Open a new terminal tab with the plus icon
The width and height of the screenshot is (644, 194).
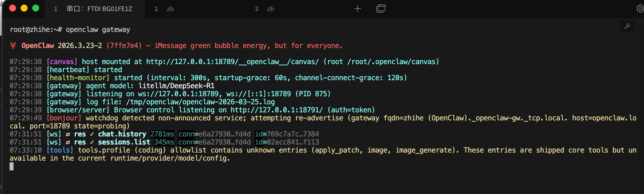pyautogui.click(x=357, y=9)
